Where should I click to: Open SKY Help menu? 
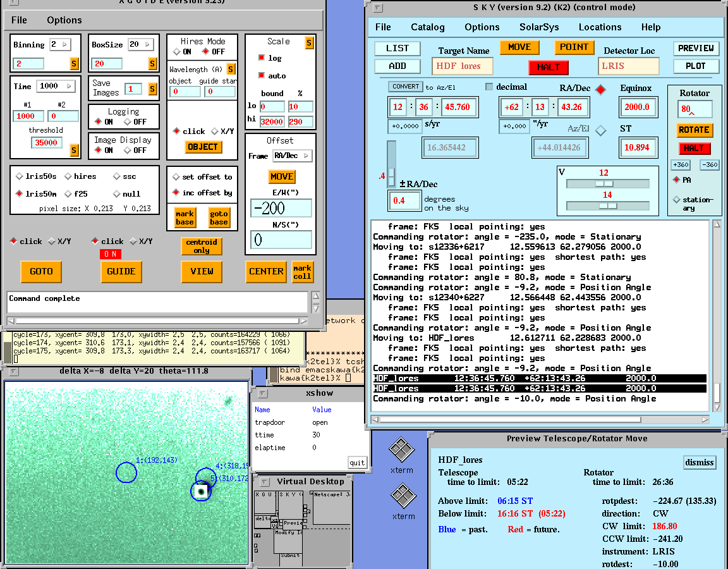click(x=650, y=27)
